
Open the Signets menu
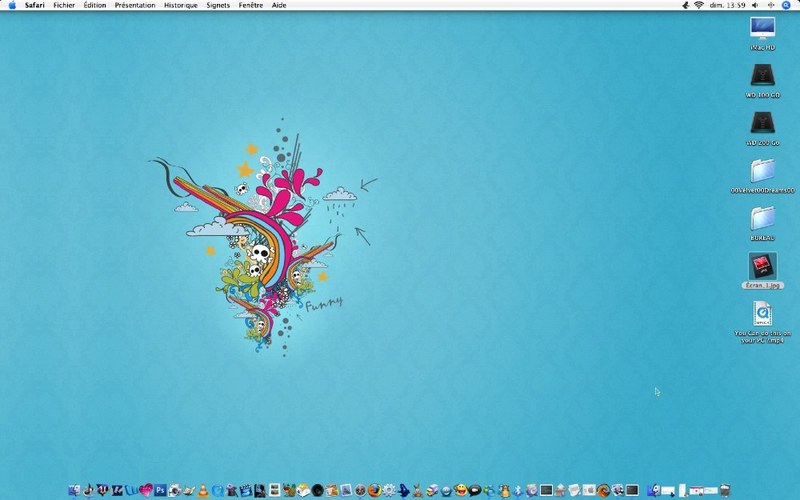coord(218,5)
